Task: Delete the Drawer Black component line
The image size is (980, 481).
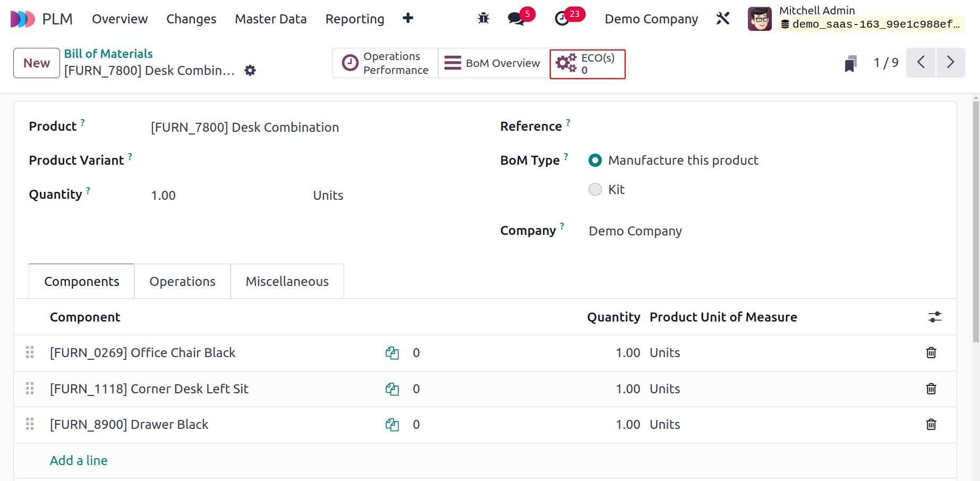Action: 931,425
